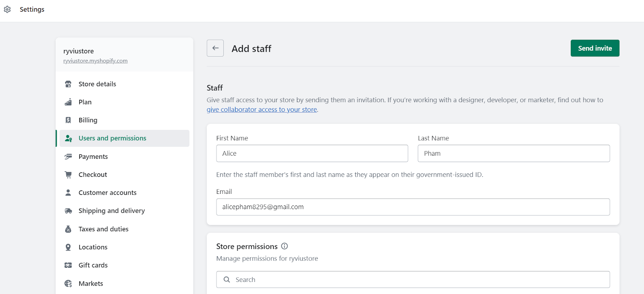
Task: Click the Plan chart icon
Action: 68,102
